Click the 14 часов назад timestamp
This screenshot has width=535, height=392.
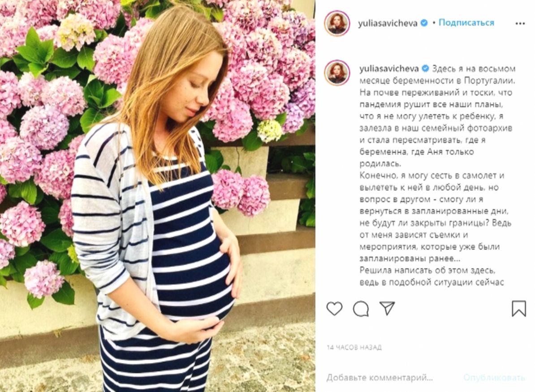(354, 347)
